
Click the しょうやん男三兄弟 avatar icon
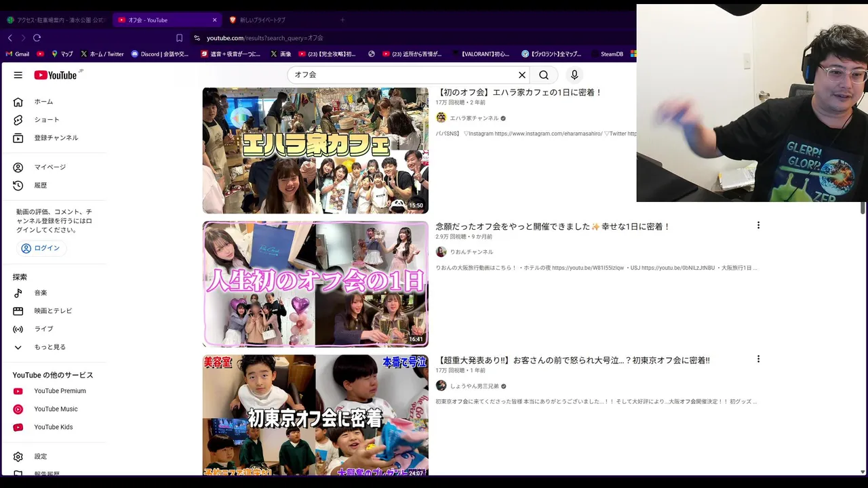point(441,386)
